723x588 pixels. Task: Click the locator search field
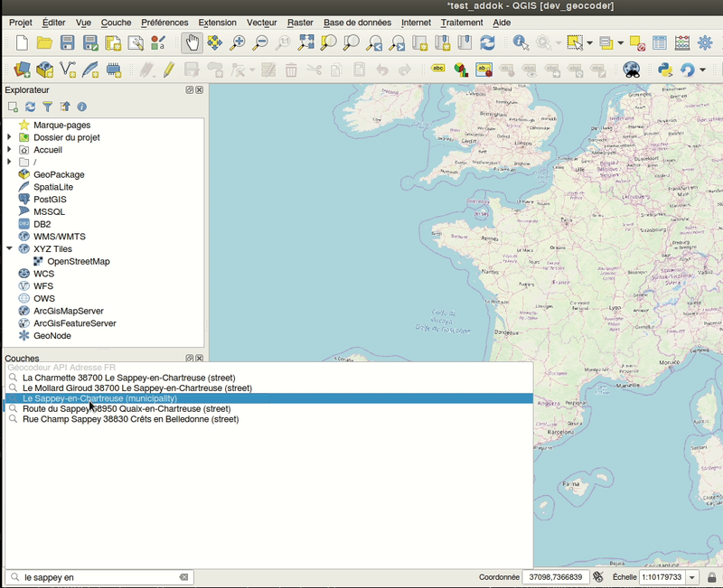coord(99,577)
